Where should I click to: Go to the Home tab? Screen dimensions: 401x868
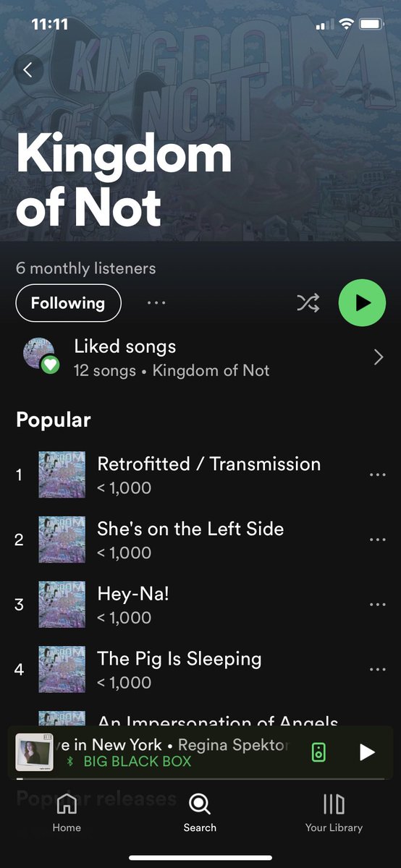point(67,812)
